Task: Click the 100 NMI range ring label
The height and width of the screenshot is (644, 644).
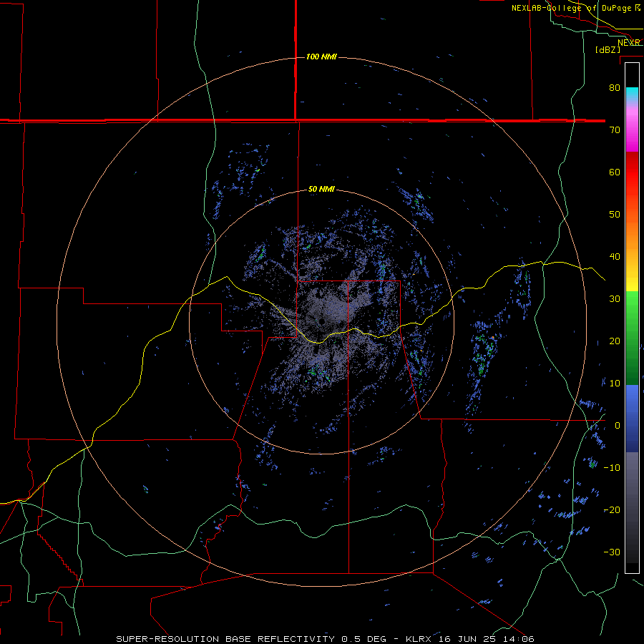Action: click(x=321, y=57)
